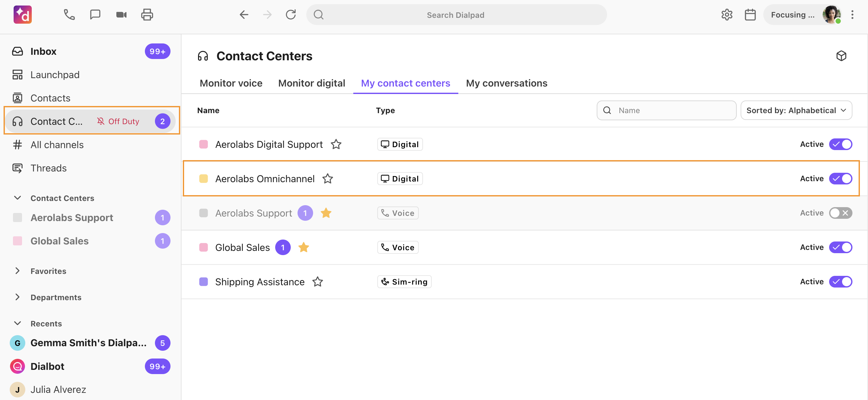The height and width of the screenshot is (400, 868).
Task: Open Dialbot conversation
Action: click(90, 366)
